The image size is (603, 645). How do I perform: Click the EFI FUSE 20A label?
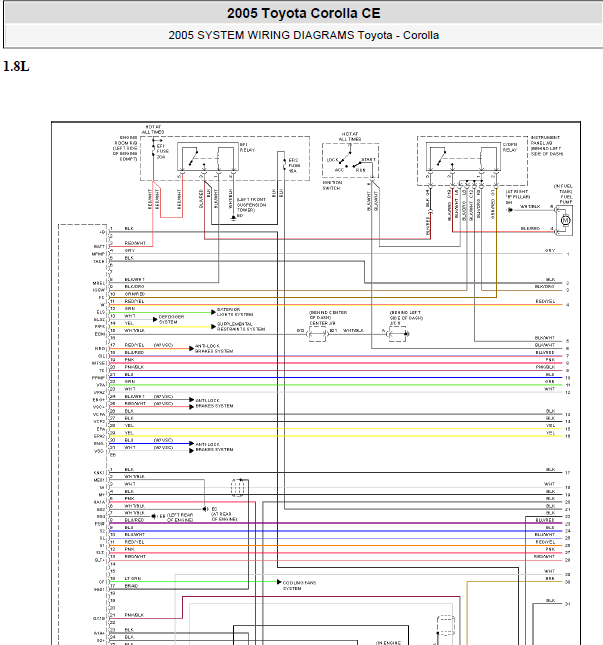tap(162, 151)
